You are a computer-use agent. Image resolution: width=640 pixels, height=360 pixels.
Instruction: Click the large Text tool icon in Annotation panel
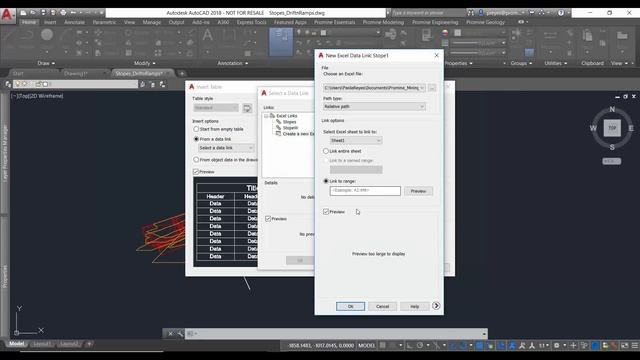click(207, 36)
